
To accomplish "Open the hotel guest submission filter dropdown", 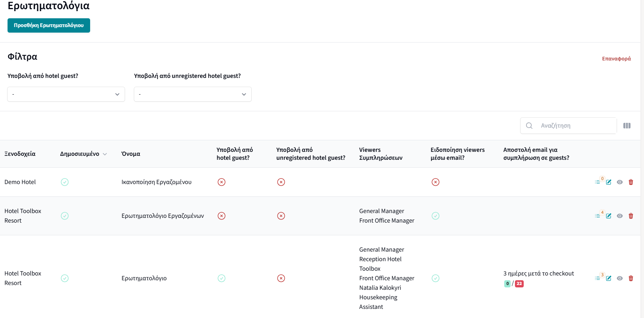I will 66,94.
